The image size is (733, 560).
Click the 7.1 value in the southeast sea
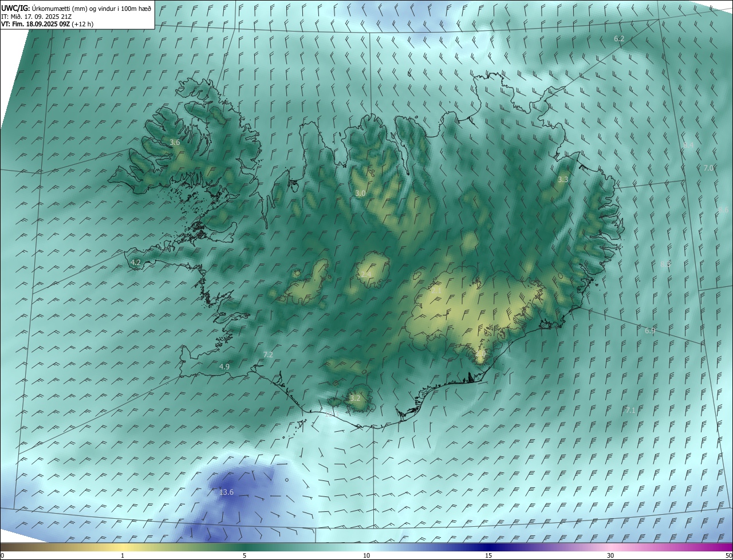coord(630,410)
